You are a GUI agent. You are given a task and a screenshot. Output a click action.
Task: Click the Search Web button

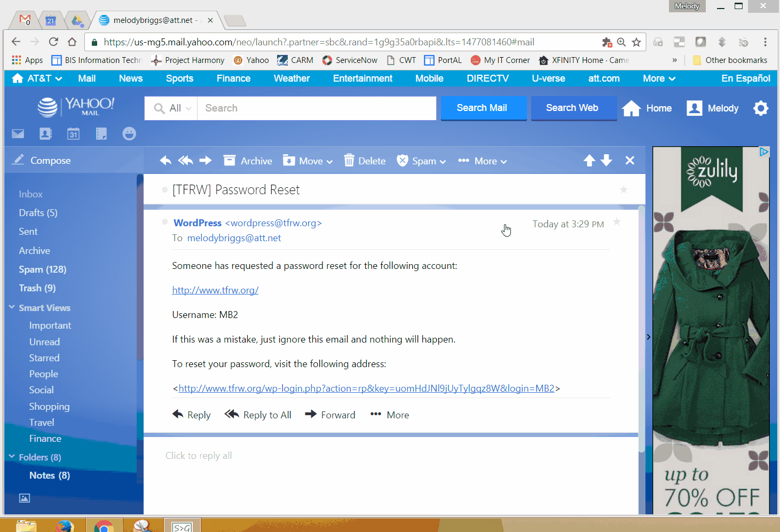[x=574, y=108]
